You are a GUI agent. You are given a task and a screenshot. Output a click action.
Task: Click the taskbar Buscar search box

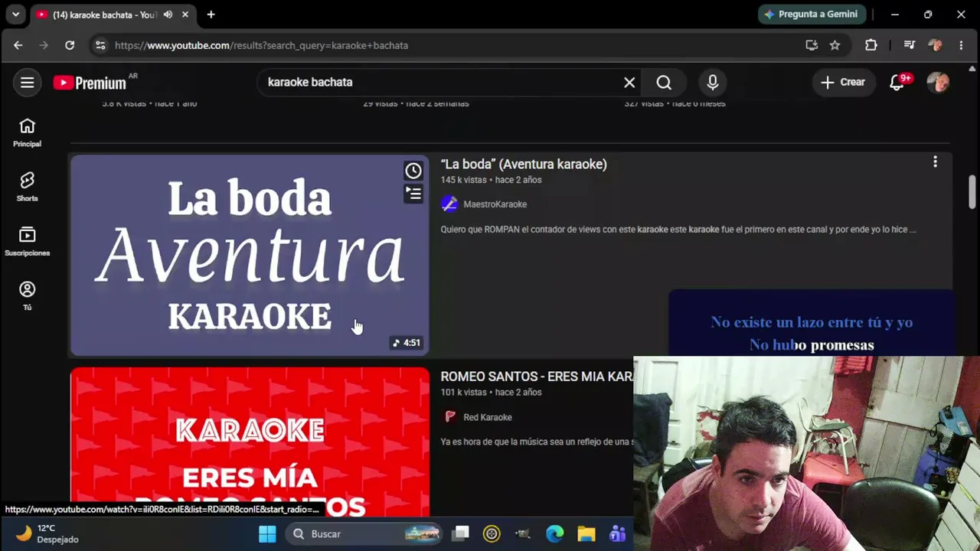click(365, 534)
